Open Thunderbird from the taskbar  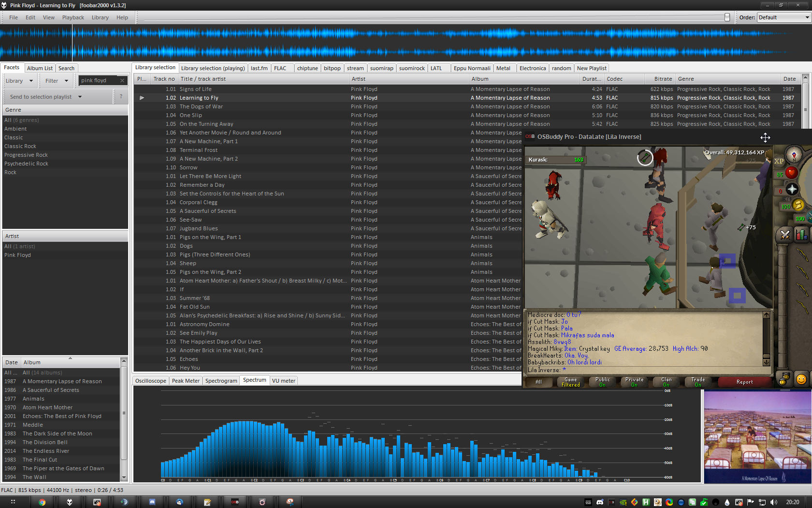pos(180,502)
